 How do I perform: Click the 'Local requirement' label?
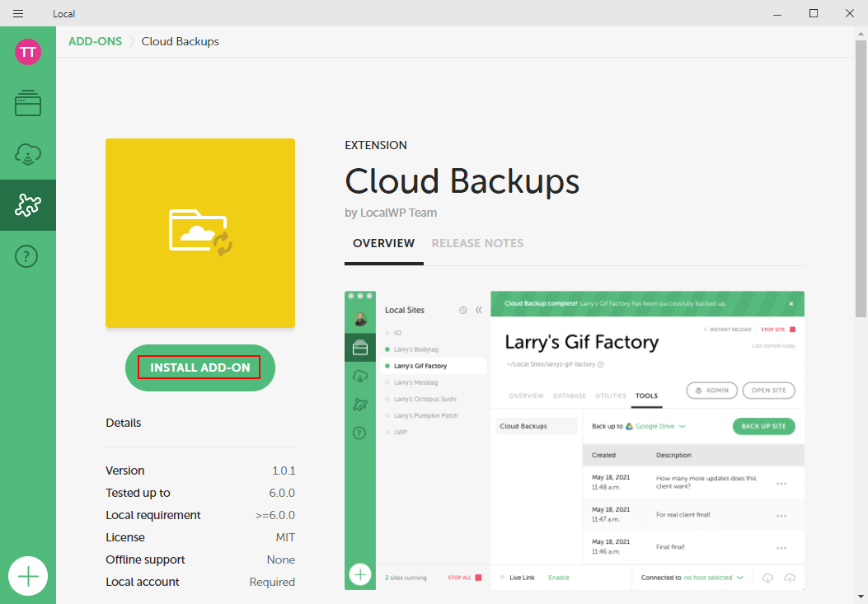[x=153, y=515]
